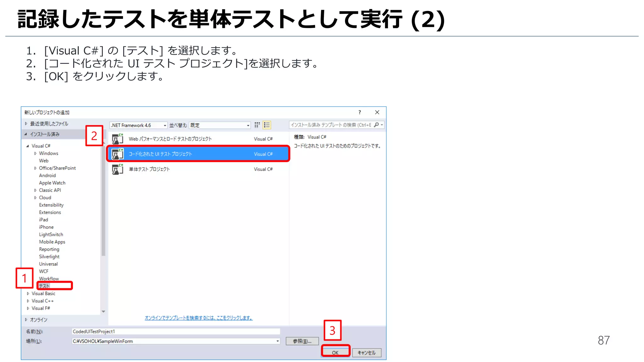Select the Extensibility tree item

pos(51,205)
